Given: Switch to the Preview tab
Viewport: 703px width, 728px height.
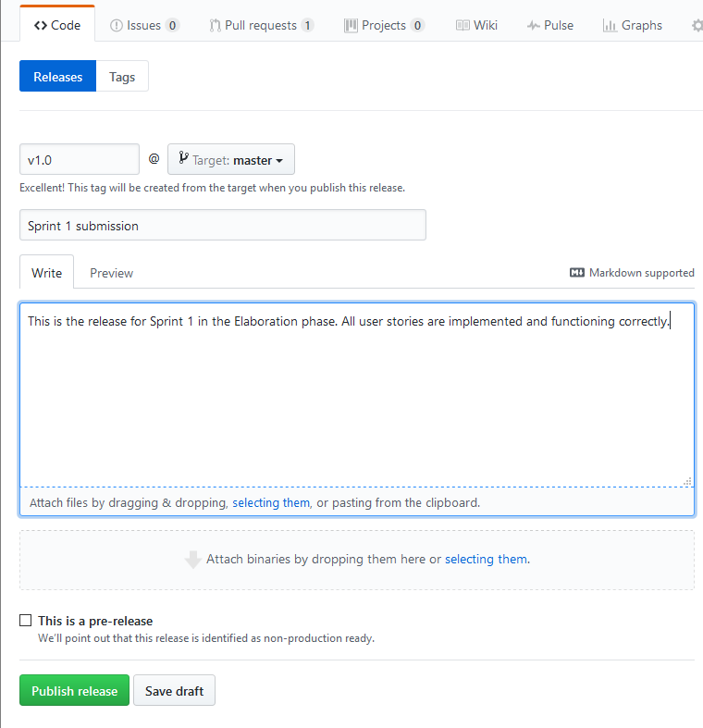Looking at the screenshot, I should click(x=111, y=273).
